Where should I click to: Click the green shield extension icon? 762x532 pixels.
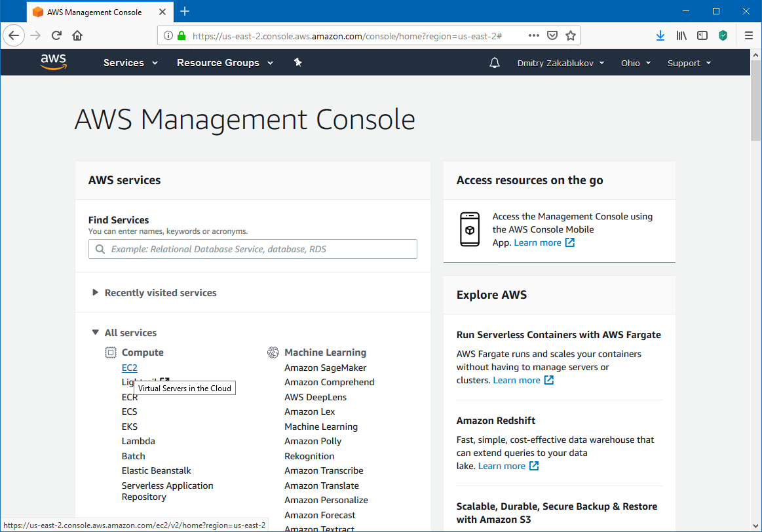(x=723, y=35)
